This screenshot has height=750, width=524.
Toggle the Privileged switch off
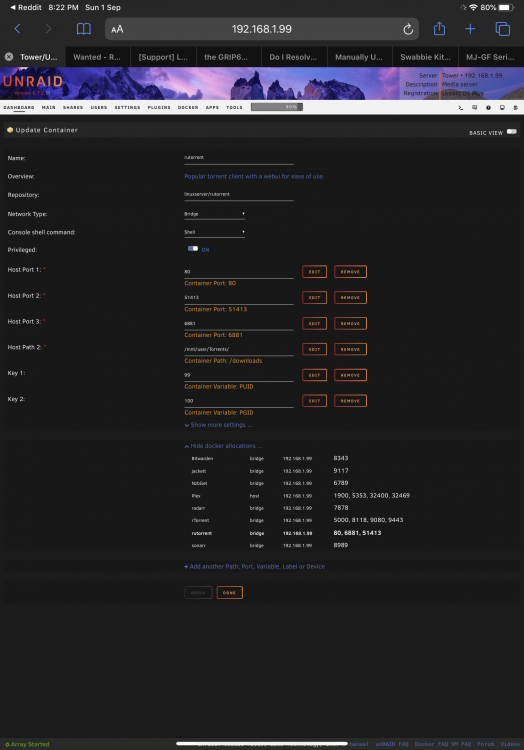click(193, 249)
